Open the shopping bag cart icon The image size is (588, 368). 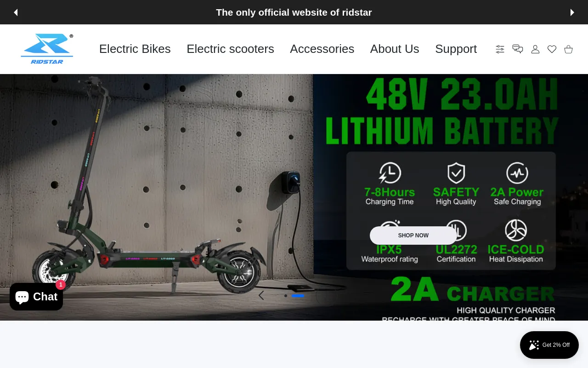[x=568, y=49]
